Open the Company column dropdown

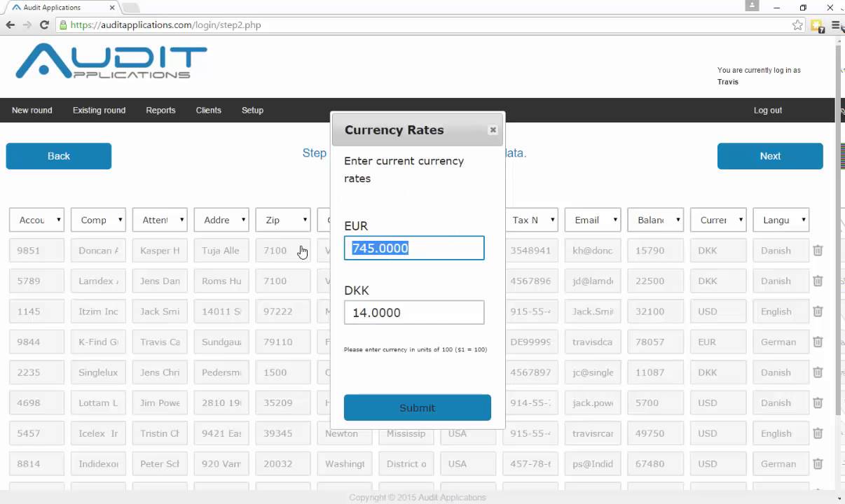[x=98, y=220]
